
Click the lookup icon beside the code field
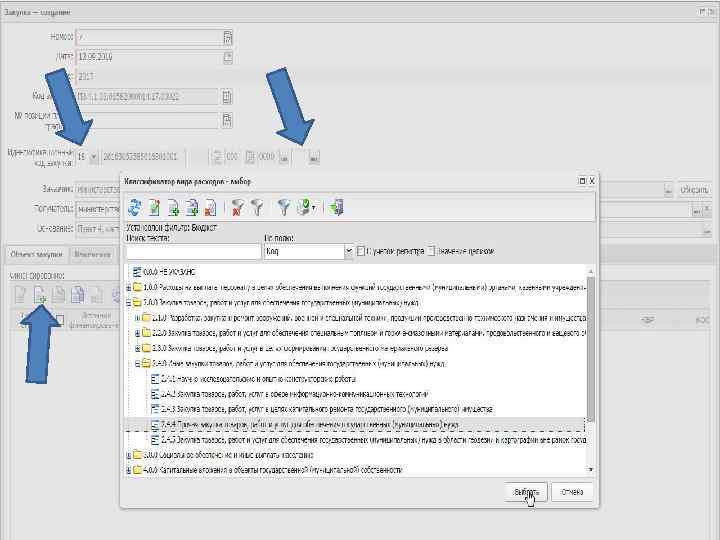click(x=227, y=97)
